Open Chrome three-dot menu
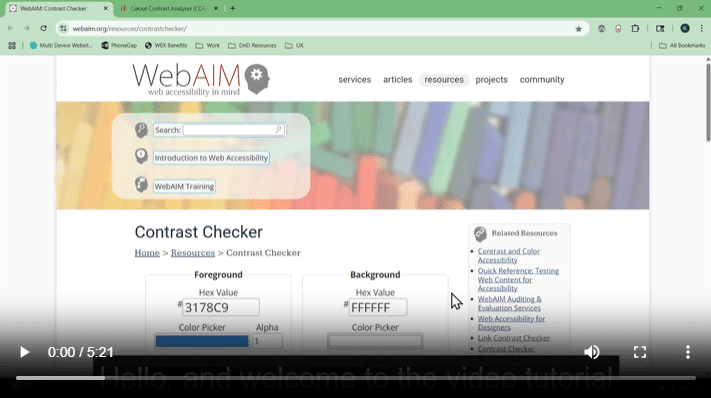The image size is (711, 398). [x=701, y=29]
